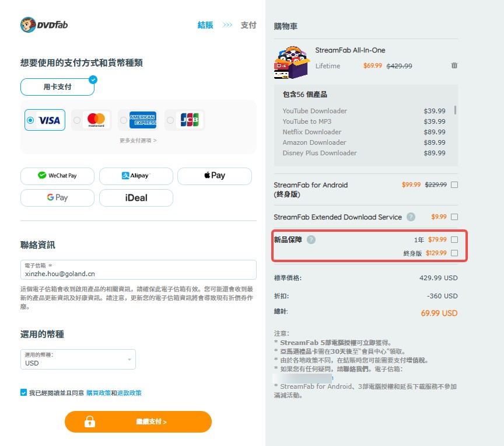Click the email input field
Image resolution: width=504 pixels, height=446 pixels.
(x=138, y=270)
